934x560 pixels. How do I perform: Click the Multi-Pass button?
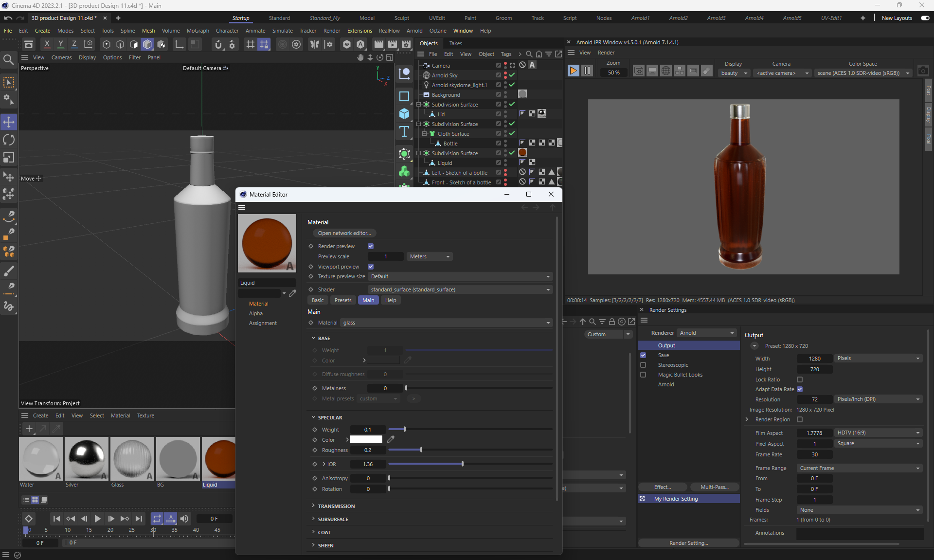pos(714,487)
